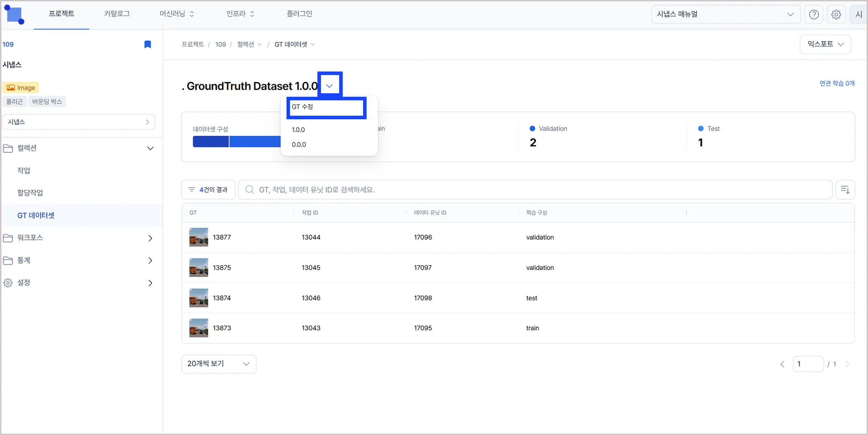The height and width of the screenshot is (435, 868).
Task: Click the filter icon beside '4건의 결과'
Action: (x=192, y=189)
